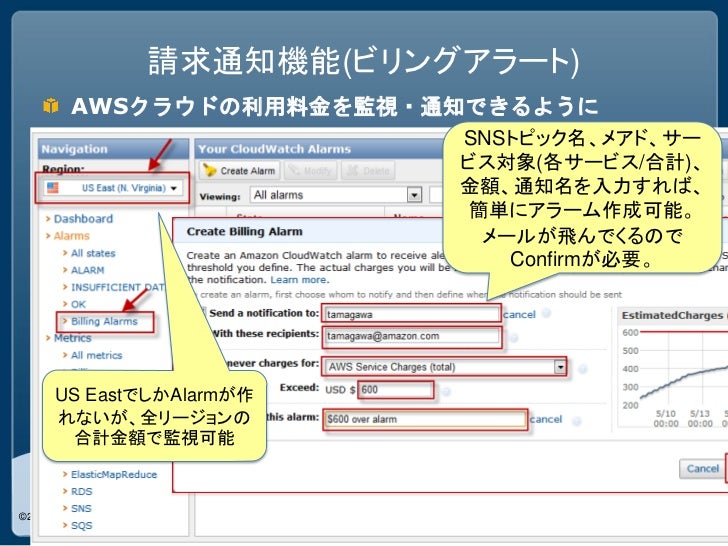Screen dimensions: 728x546
Task: Click the help icon beside Exceed amount
Action: coord(446,391)
